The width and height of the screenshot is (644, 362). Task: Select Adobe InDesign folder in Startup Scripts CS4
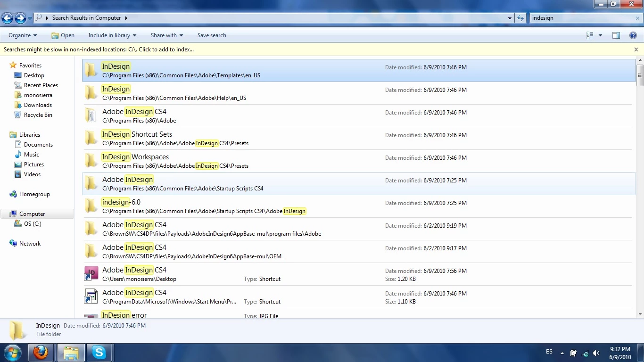[359, 184]
